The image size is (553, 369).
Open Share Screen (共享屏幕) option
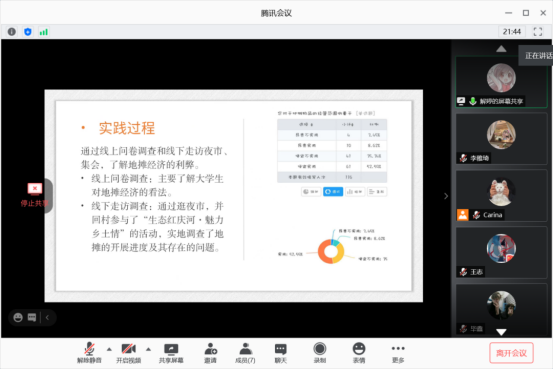coord(171,353)
